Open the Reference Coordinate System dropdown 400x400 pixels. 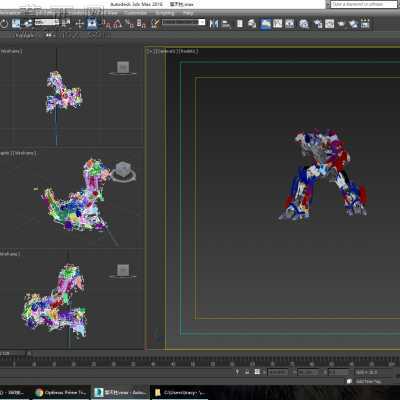pyautogui.click(x=47, y=22)
